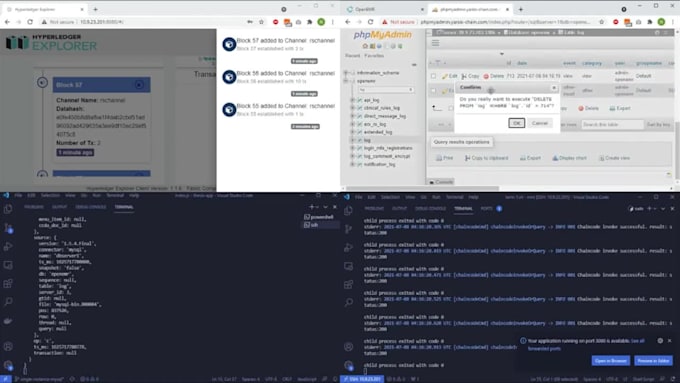
Task: Open the direct_message_log table
Action: click(385, 116)
